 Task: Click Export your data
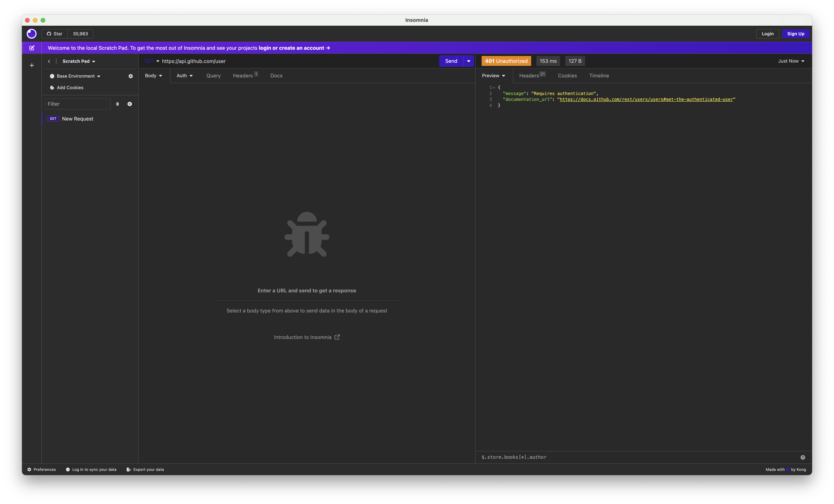tap(145, 469)
